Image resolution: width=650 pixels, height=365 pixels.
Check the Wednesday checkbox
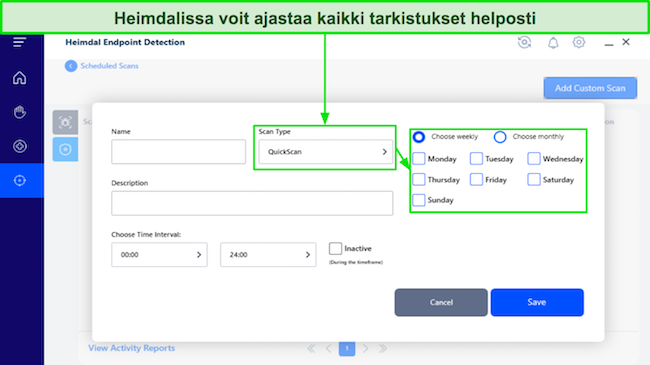534,158
